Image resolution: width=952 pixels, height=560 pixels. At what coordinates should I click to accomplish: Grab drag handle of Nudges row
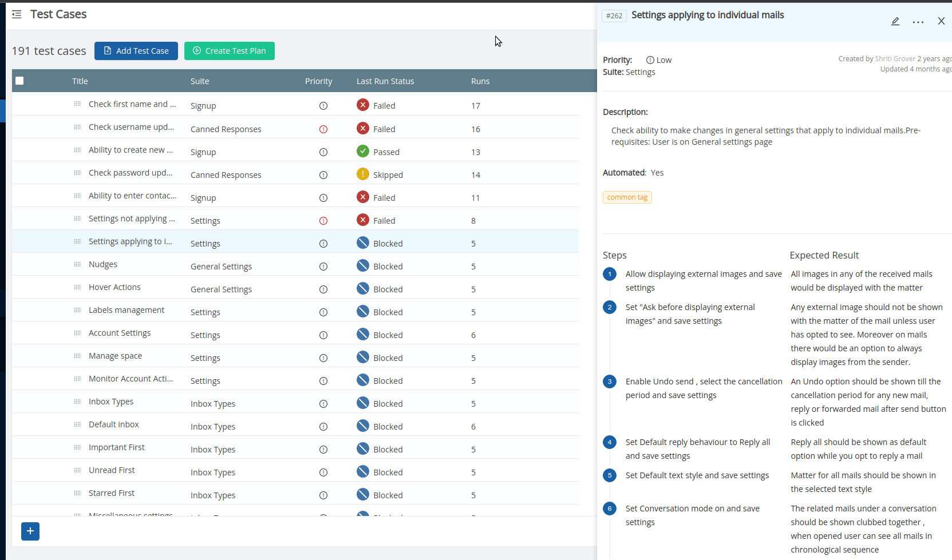tap(77, 264)
